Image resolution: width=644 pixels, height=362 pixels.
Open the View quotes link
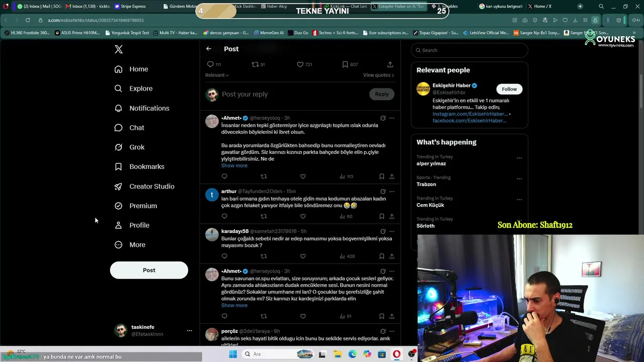click(x=378, y=75)
